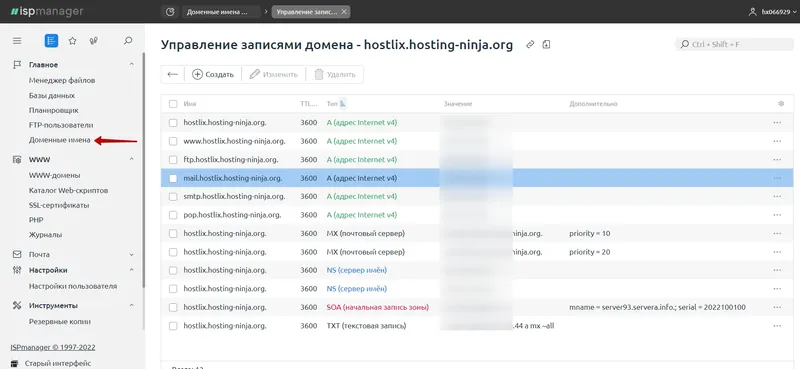Check the smtp.hostlix.hosting-ninja.org. row checkbox

[173, 196]
